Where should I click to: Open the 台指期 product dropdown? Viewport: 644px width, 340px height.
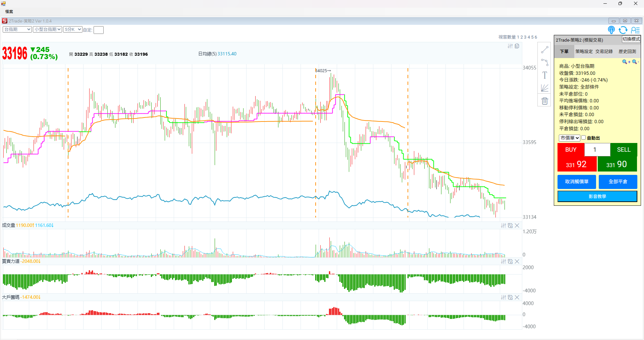tap(17, 30)
